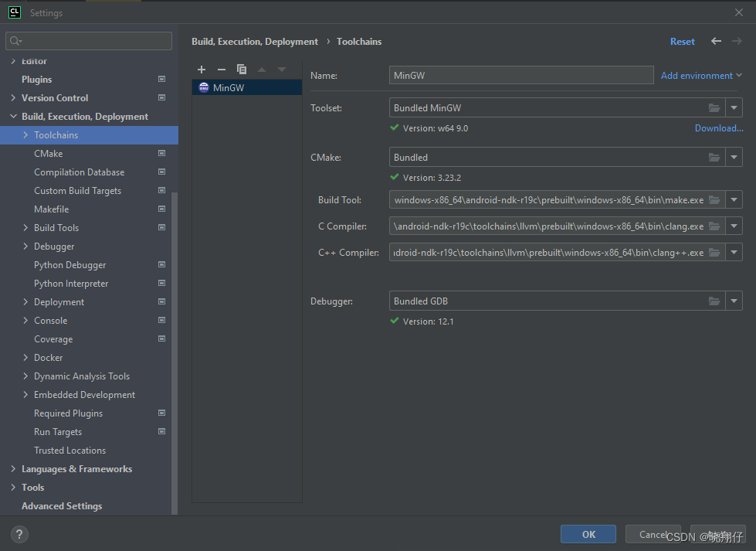This screenshot has width=756, height=551.
Task: Expand Version Control section
Action: coord(13,97)
